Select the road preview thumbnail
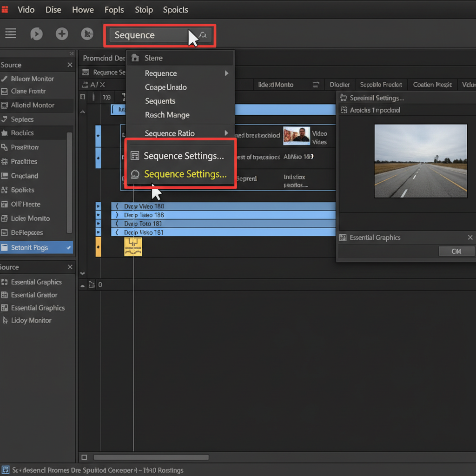 (420, 161)
